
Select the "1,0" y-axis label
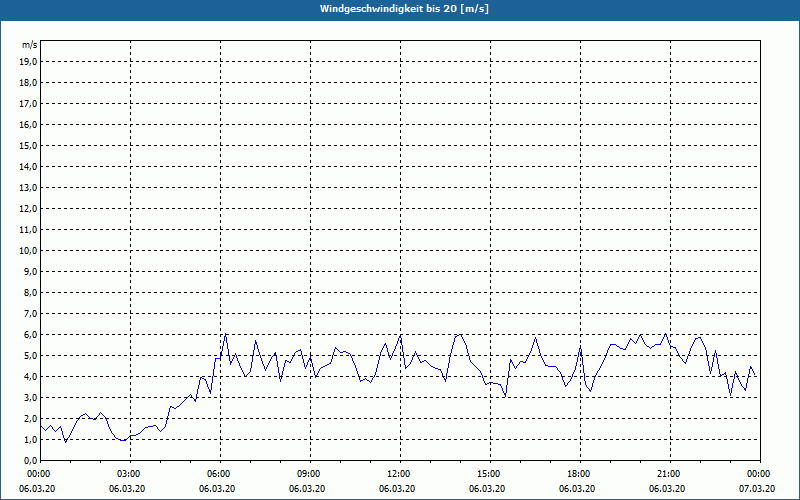tap(30, 440)
